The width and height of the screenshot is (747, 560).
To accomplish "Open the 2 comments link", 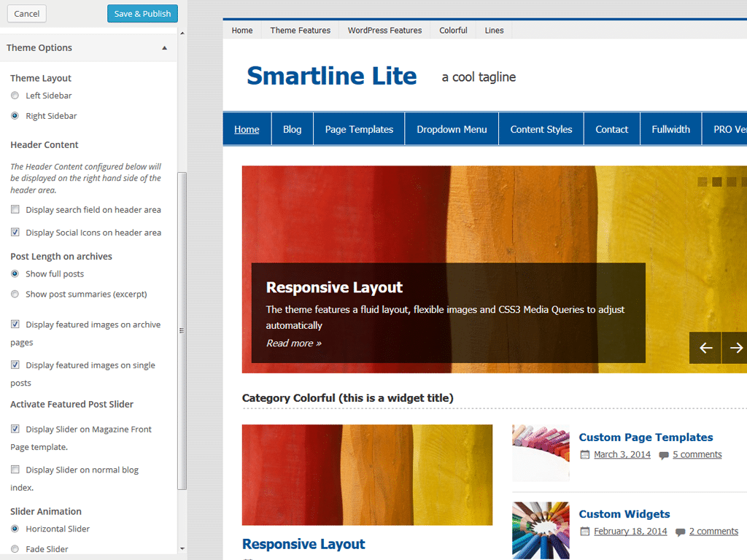I will click(713, 531).
